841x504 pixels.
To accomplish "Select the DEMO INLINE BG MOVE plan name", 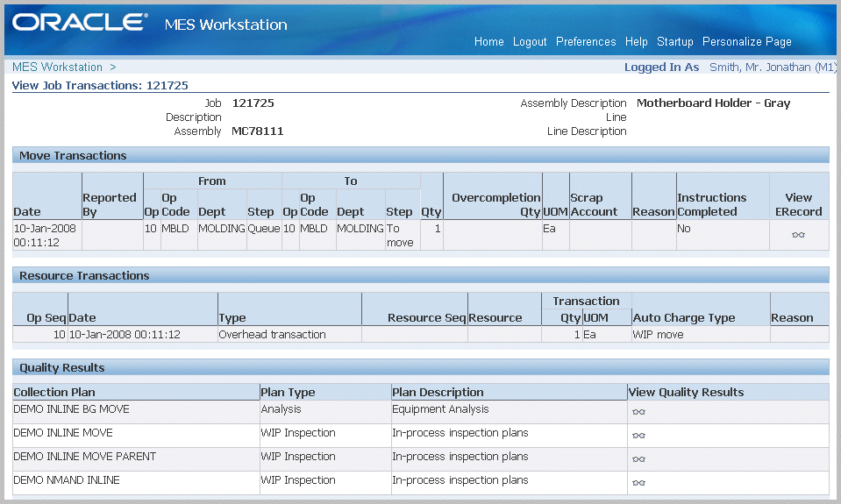I will 71,409.
